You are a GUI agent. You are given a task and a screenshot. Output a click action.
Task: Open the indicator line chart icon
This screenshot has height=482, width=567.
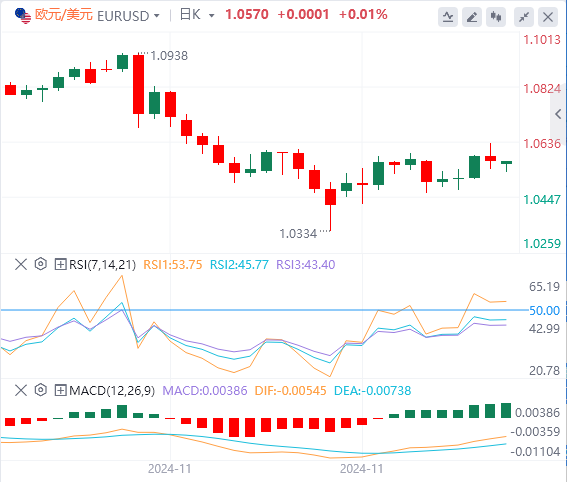coord(448,17)
